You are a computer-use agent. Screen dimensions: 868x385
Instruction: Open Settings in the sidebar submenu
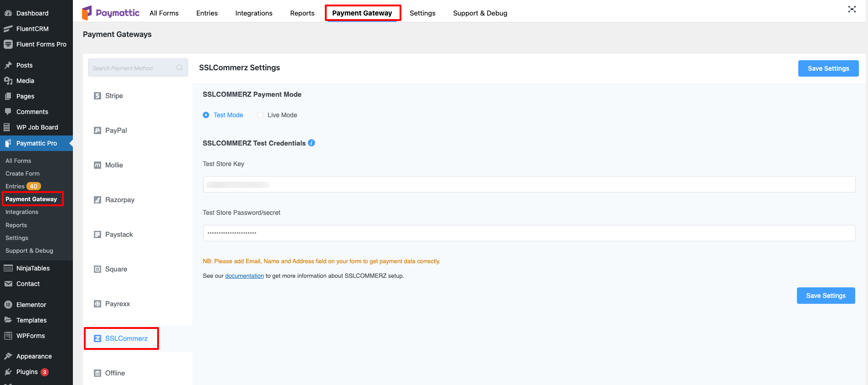17,238
